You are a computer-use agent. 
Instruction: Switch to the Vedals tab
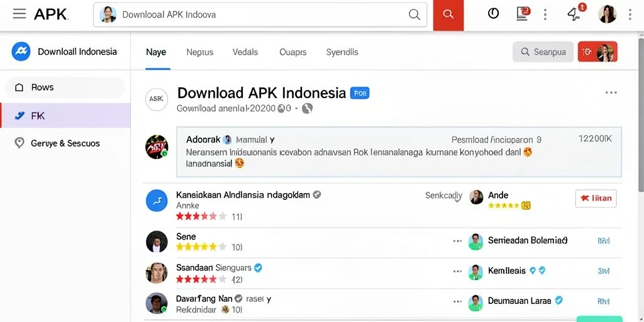245,52
